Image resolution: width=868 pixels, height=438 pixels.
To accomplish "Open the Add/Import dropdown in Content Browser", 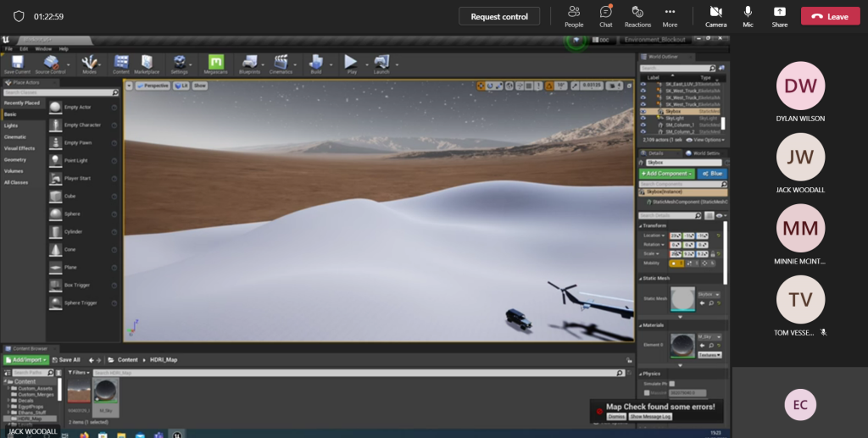I will tap(26, 360).
